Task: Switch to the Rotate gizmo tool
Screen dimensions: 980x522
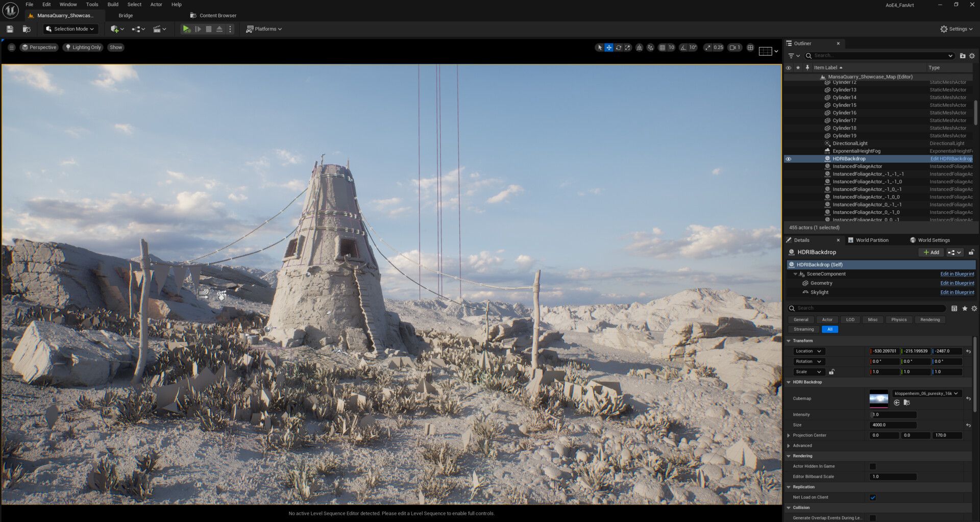Action: pyautogui.click(x=619, y=47)
